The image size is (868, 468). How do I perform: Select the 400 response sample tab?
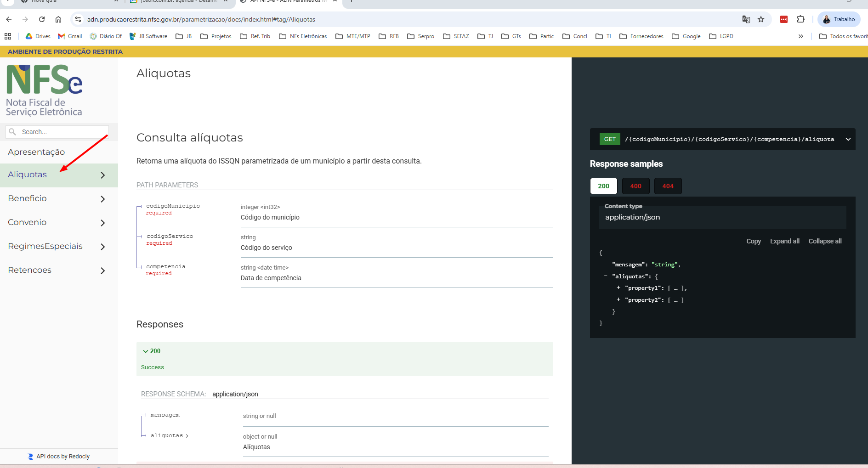pos(635,186)
